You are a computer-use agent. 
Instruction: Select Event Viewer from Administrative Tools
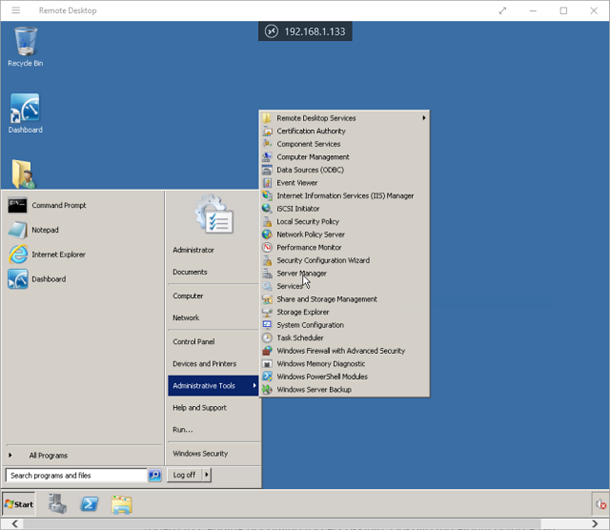[x=296, y=183]
